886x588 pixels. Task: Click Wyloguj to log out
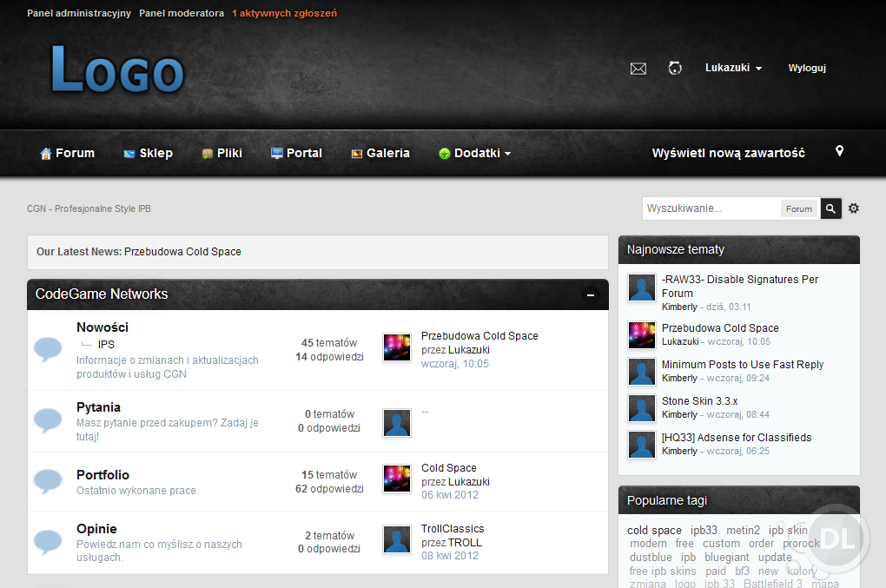806,68
